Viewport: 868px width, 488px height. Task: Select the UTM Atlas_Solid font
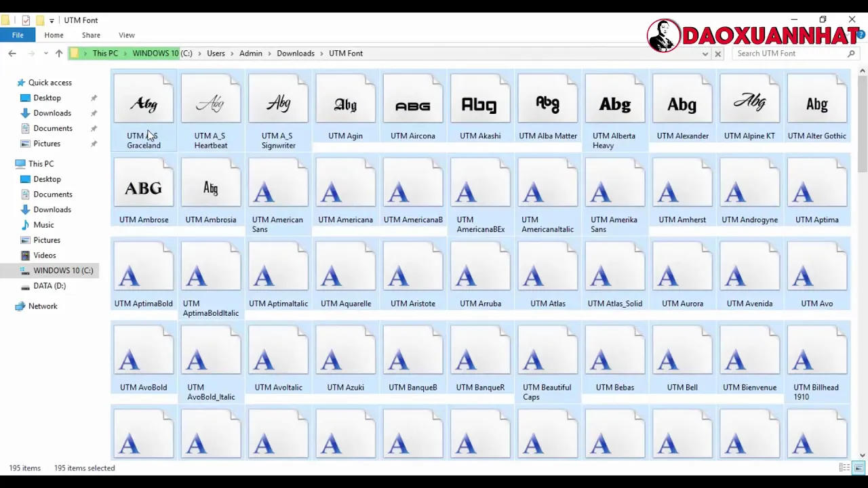pos(615,274)
